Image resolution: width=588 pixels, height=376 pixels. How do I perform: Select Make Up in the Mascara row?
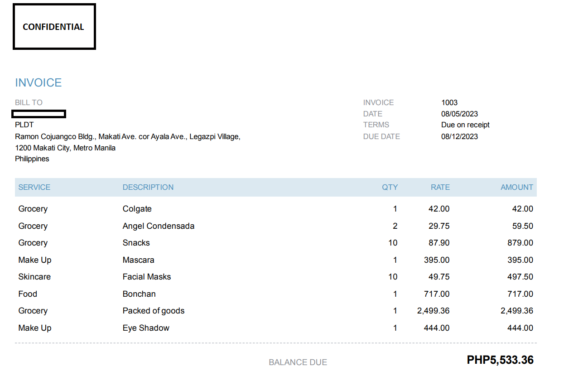pyautogui.click(x=35, y=260)
